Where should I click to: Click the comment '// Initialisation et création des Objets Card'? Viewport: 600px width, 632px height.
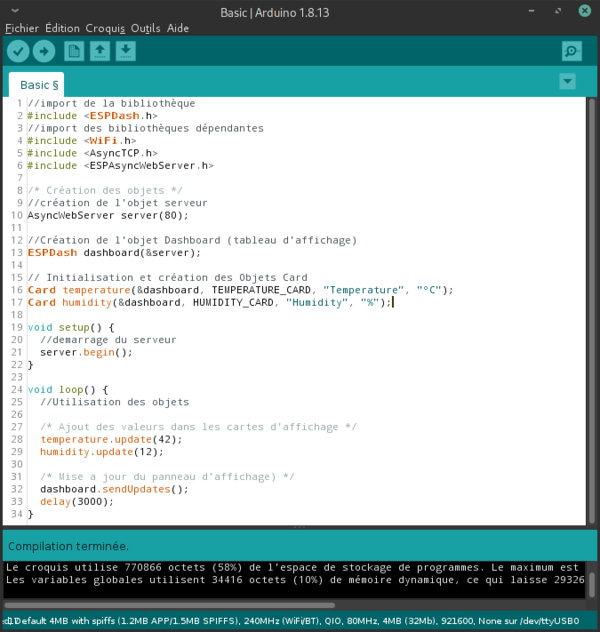(x=167, y=278)
